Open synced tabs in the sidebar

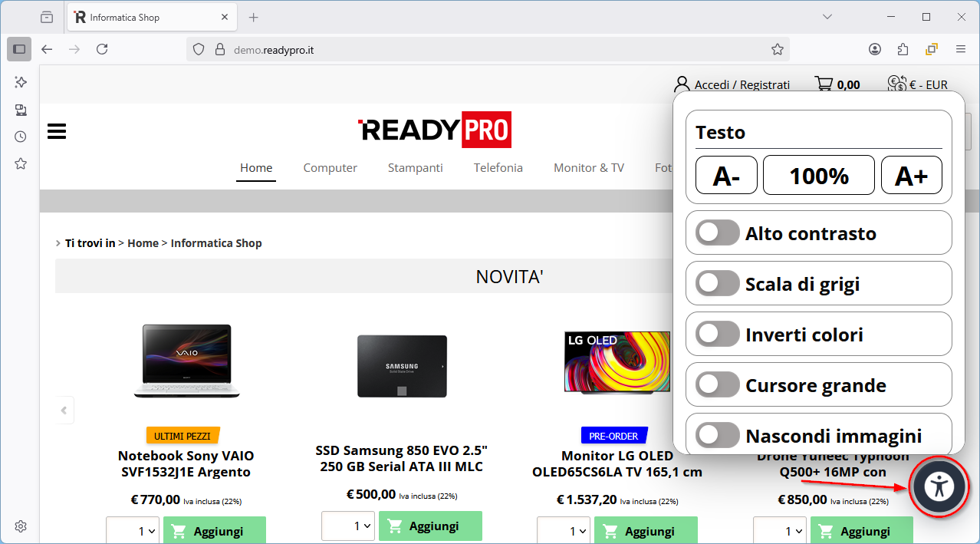click(x=21, y=110)
